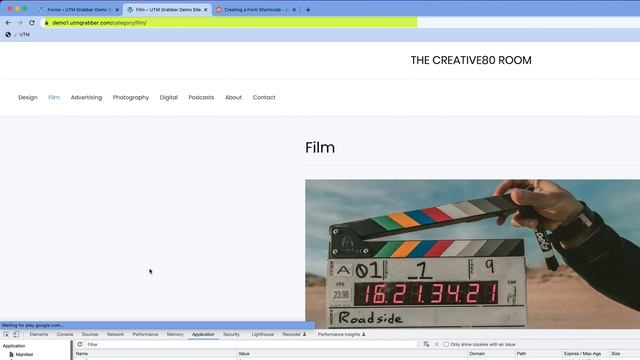Open the About nav link

233,98
